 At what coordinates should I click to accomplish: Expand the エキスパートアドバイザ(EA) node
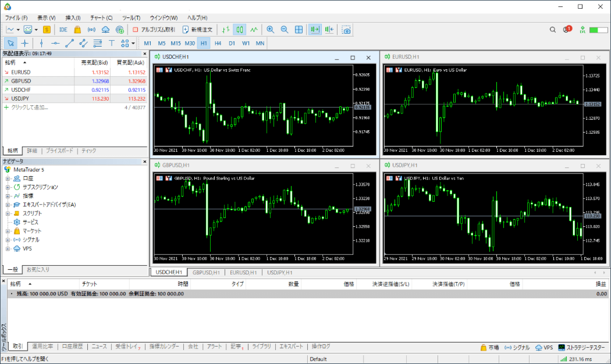(x=8, y=205)
